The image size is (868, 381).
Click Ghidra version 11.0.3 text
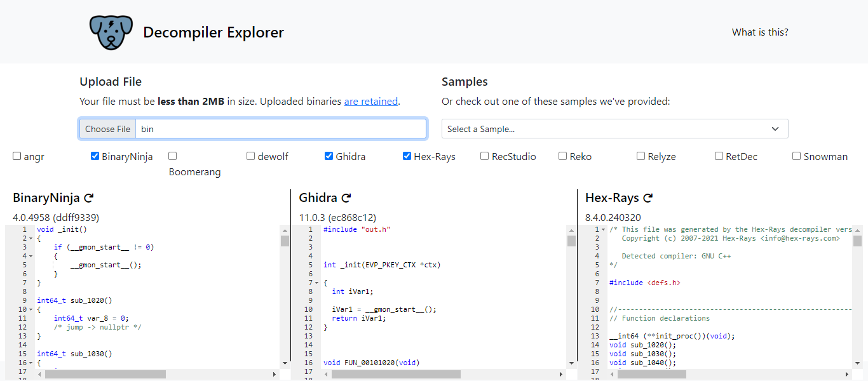point(338,217)
